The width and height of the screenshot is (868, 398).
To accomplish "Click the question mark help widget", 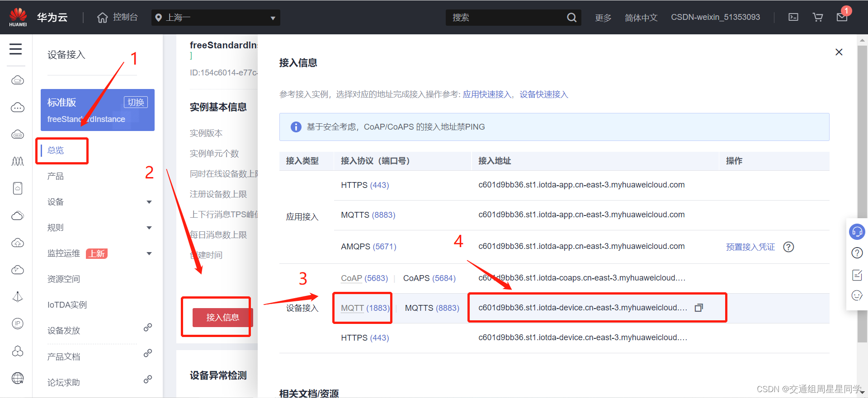I will point(857,253).
